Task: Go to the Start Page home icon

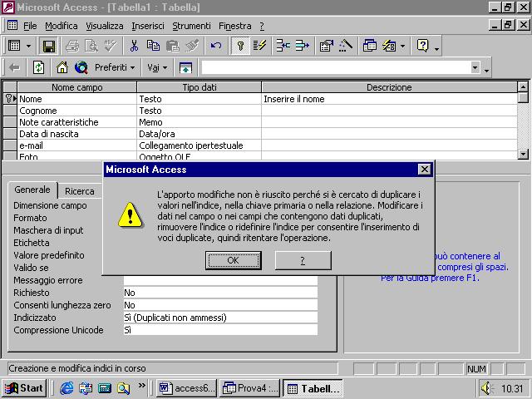Action: (62, 67)
